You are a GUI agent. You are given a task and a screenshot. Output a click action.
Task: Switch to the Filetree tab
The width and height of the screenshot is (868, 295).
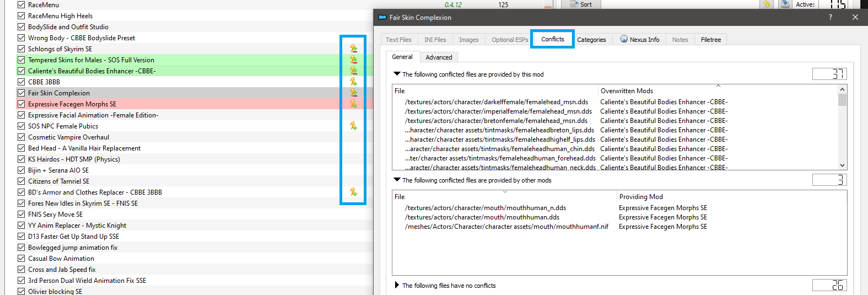coord(711,40)
